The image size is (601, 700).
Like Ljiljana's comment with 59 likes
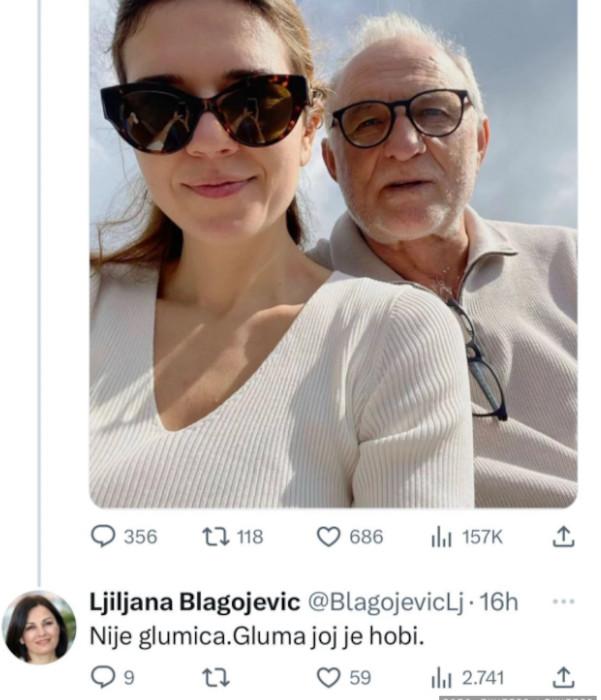[329, 677]
